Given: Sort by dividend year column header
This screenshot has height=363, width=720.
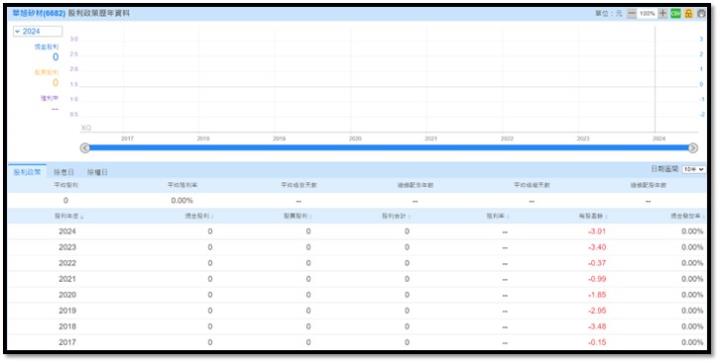Looking at the screenshot, I should pos(69,216).
